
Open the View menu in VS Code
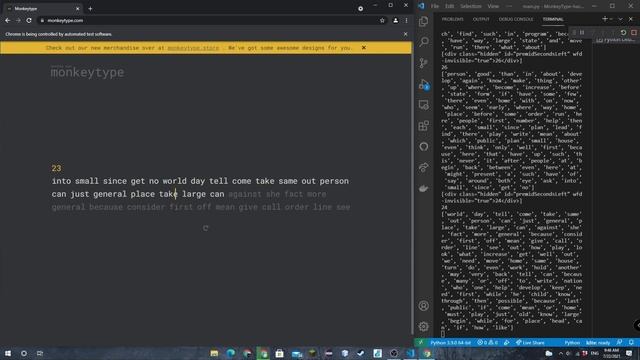point(493,6)
